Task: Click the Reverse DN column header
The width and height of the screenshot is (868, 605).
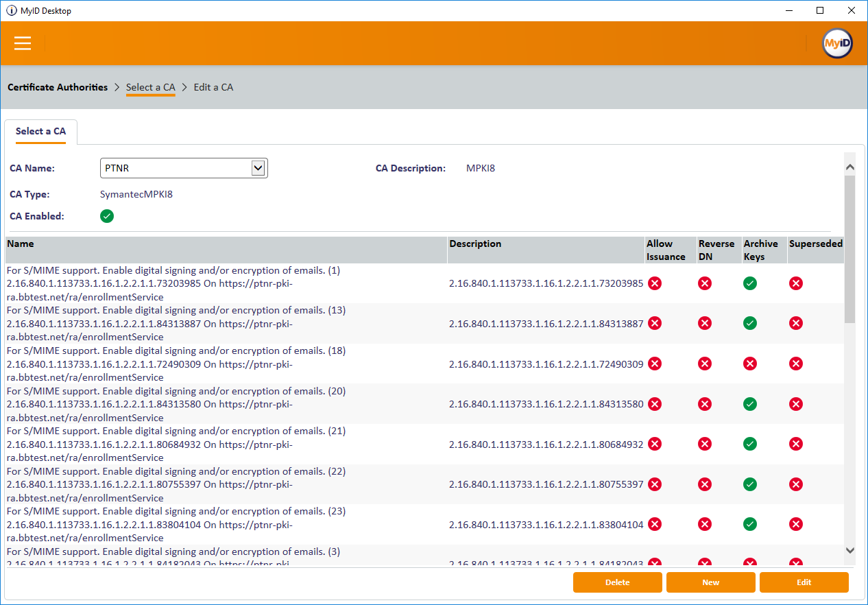Action: pos(719,250)
